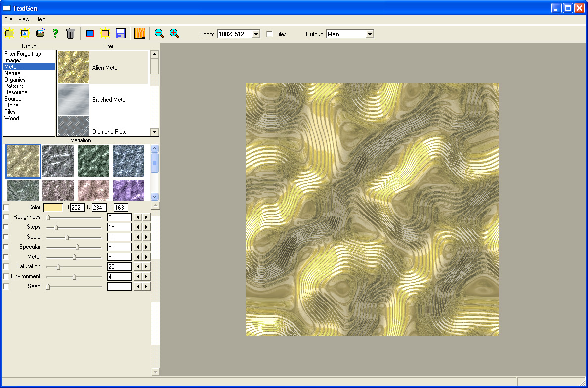588x388 pixels.
Task: Select the Wood group in list
Action: pos(12,118)
